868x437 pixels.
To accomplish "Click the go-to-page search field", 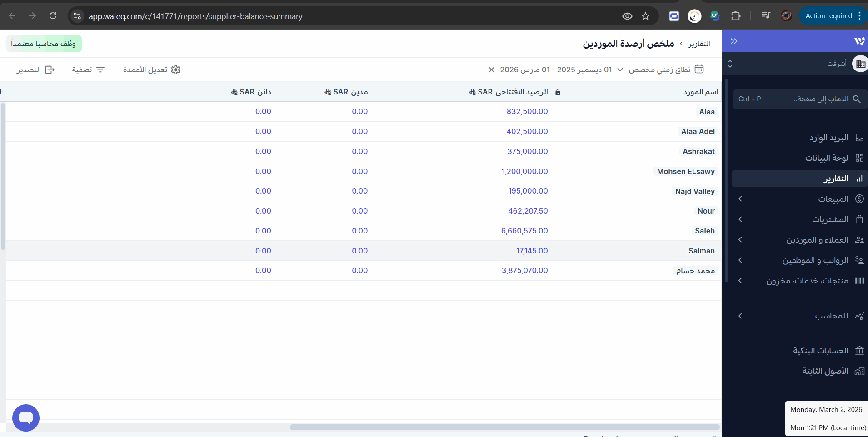I will [799, 99].
